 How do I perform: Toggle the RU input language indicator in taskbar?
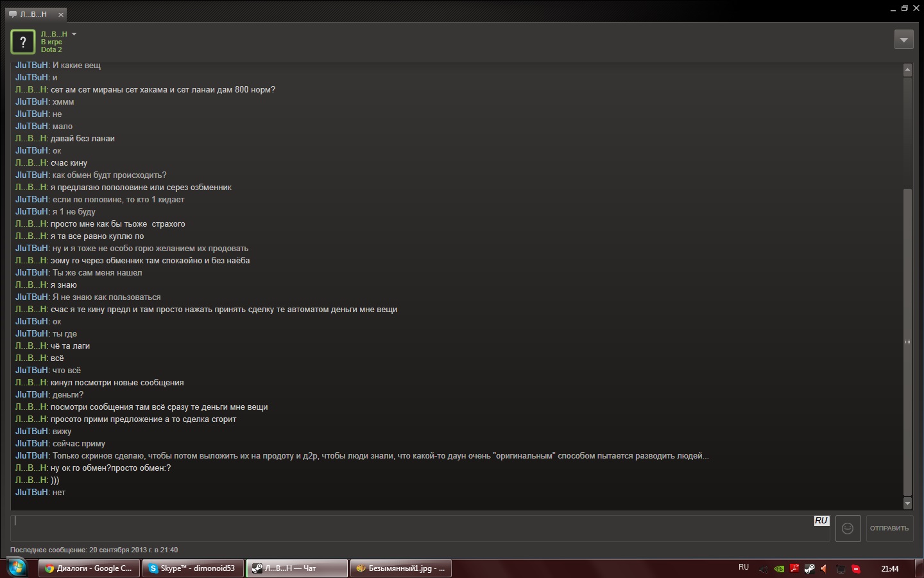(744, 567)
